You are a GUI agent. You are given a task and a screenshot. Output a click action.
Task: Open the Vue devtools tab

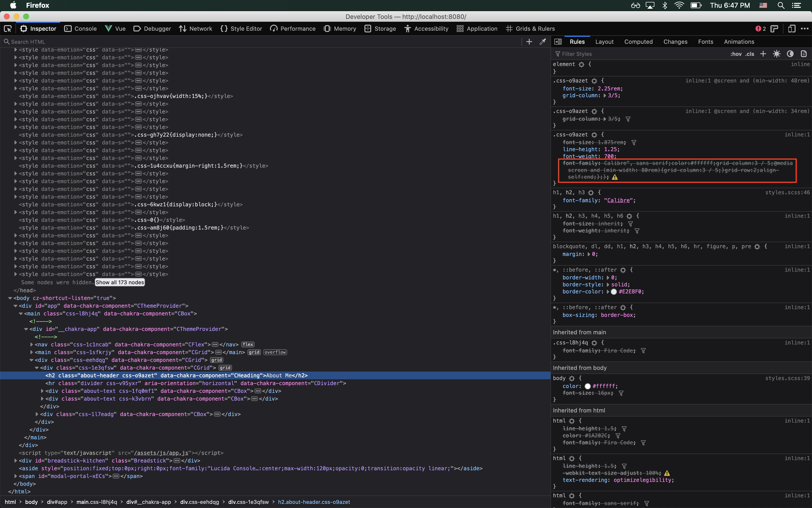coord(115,29)
